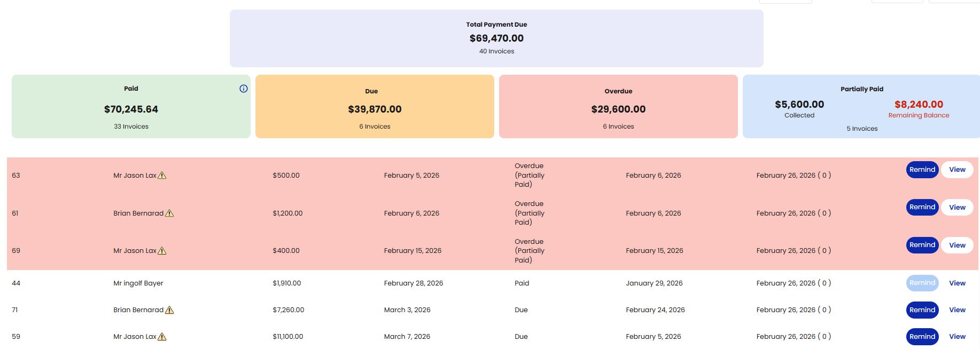980x357 pixels.
Task: View the $400.00 invoice 69
Action: coord(957,245)
